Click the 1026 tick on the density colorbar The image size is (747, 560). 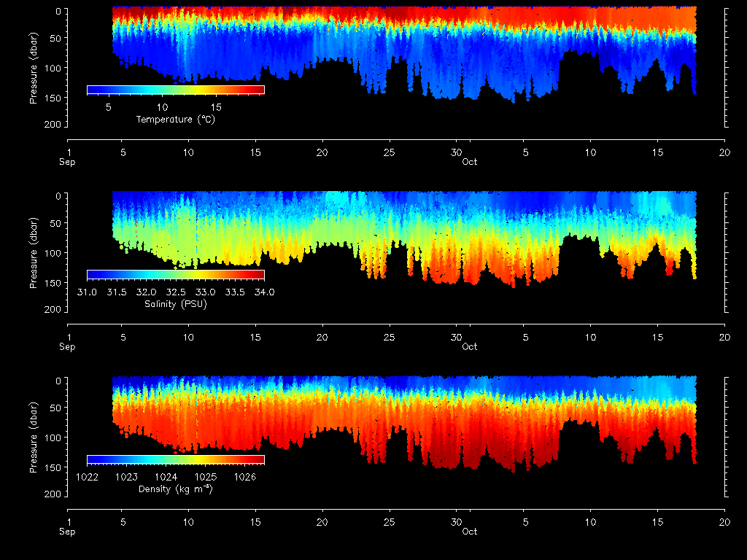245,478
